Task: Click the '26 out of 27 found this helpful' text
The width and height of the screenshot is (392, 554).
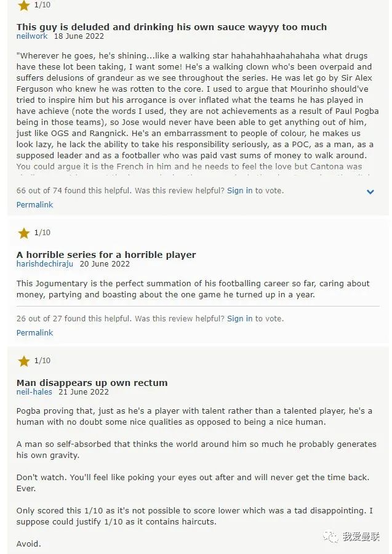Action: pos(74,319)
